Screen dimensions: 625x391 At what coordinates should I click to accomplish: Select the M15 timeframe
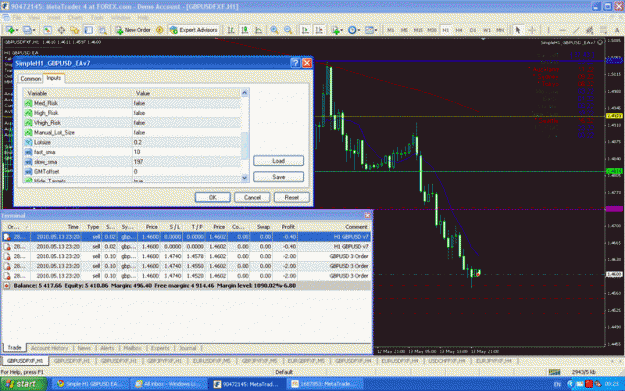point(418,30)
